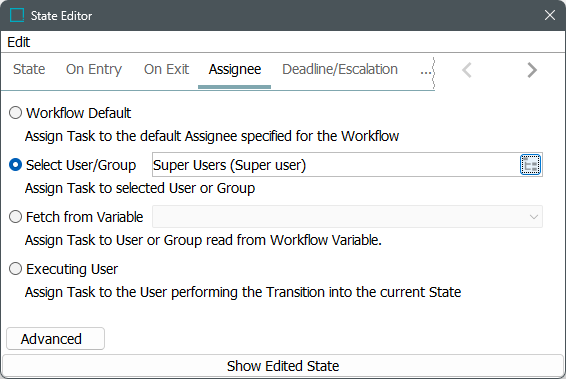
Task: Click the Super Users text field
Action: [x=336, y=165]
